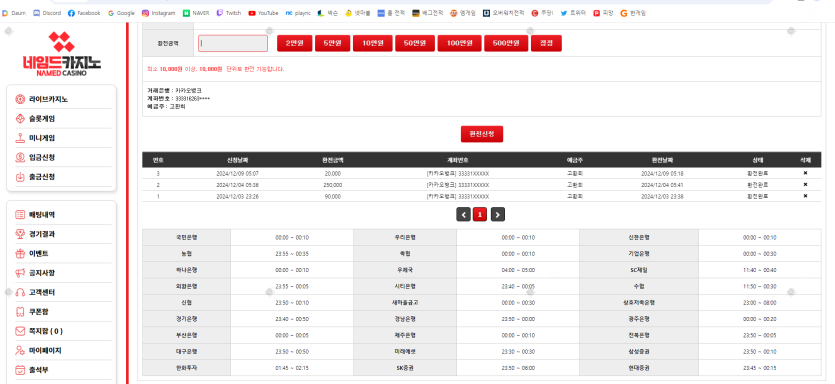
Task: Choose the 10만원 amount button
Action: pyautogui.click(x=373, y=44)
